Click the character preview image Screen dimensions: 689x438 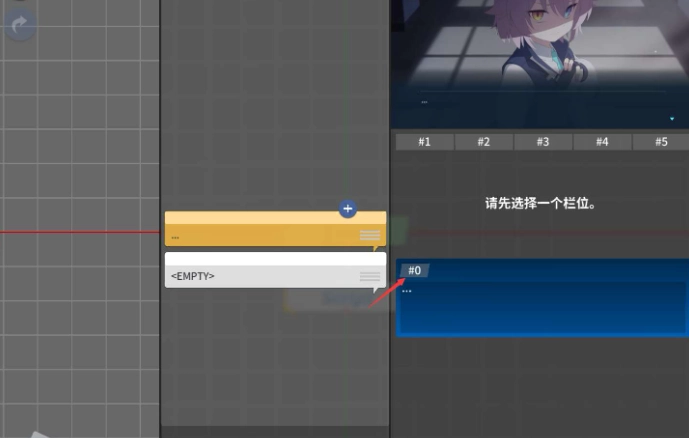tap(539, 50)
